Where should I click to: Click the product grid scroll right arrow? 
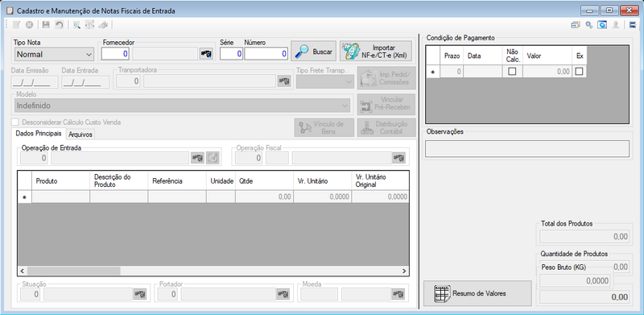pos(404,271)
